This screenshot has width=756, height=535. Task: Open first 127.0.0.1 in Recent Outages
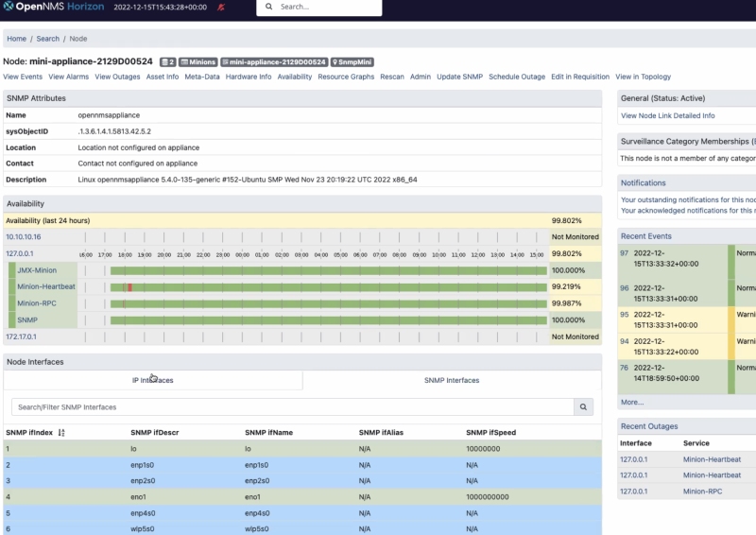[633, 459]
